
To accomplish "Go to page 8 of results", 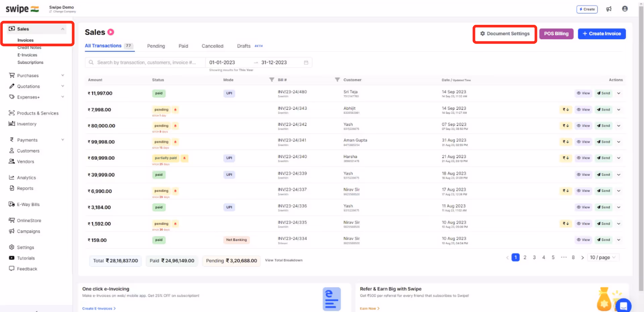I will (573, 258).
